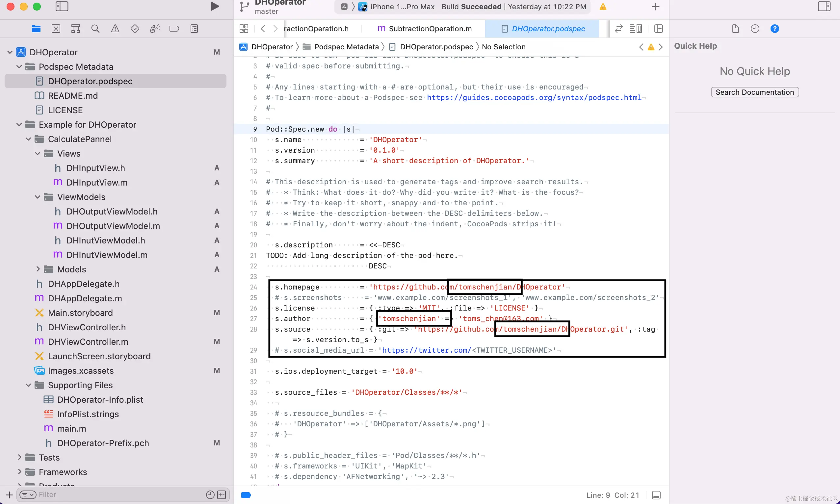Collapse the Podspec Metadata group
The height and width of the screenshot is (504, 840).
[x=19, y=66]
